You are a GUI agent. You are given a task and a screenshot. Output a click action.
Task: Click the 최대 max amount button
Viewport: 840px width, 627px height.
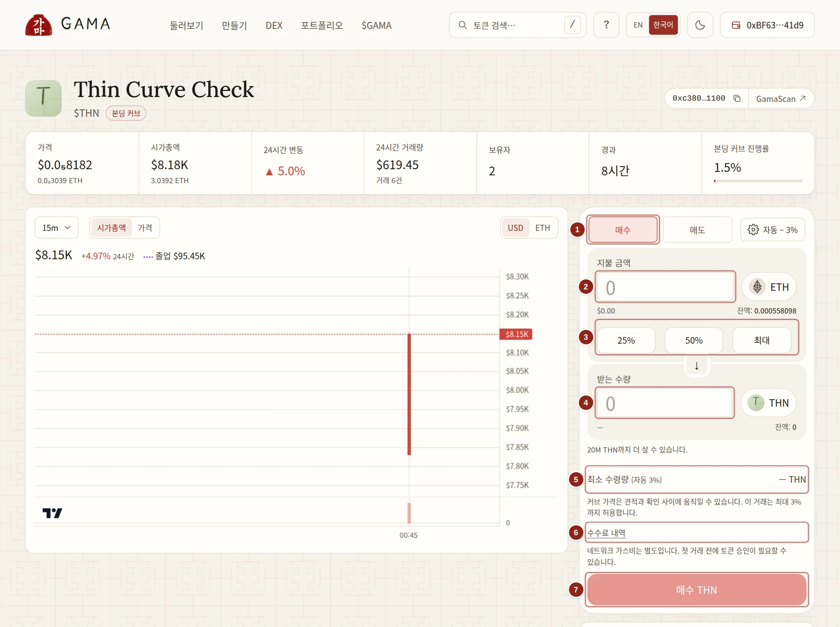762,340
